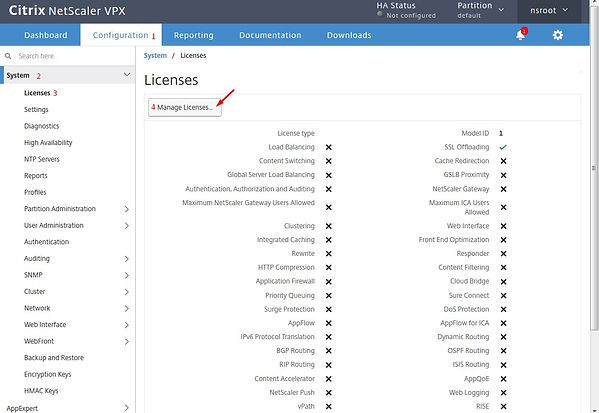Screen dimensions: 599x413
Task: Click the X status icon for DoS Protection
Action: [503, 309]
